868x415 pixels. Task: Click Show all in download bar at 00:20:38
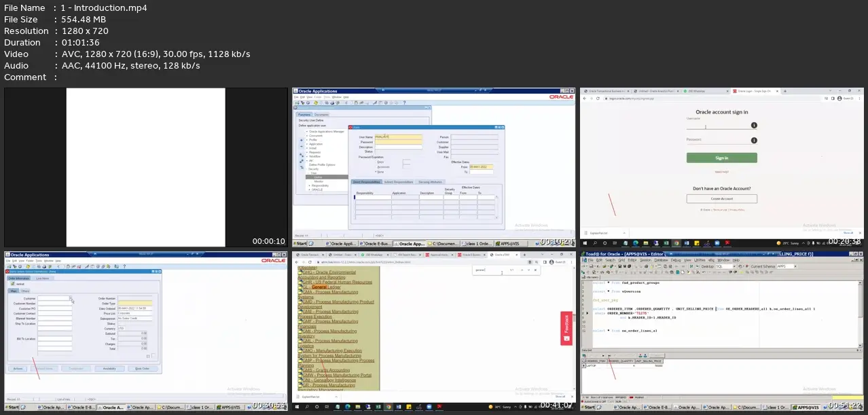848,232
